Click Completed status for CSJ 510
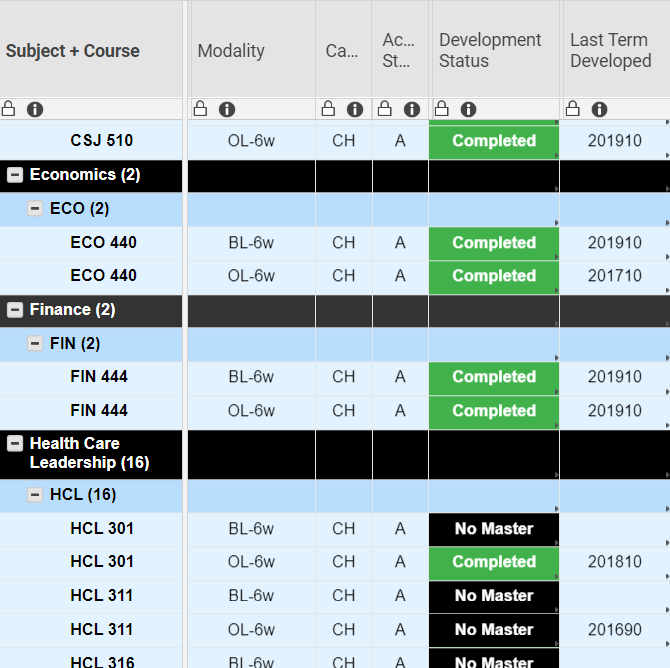Image resolution: width=670 pixels, height=668 pixels. point(494,141)
